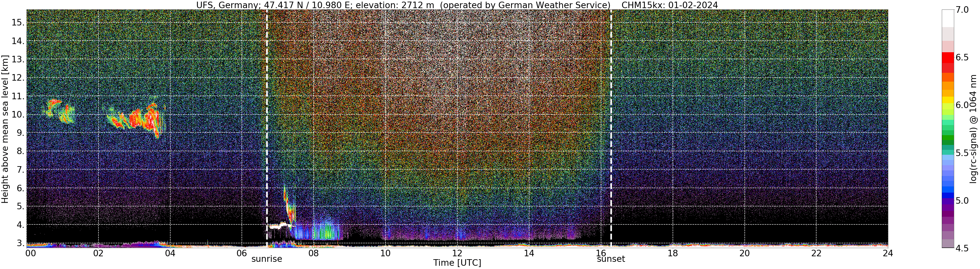Click the '10' time tick label

tap(385, 253)
